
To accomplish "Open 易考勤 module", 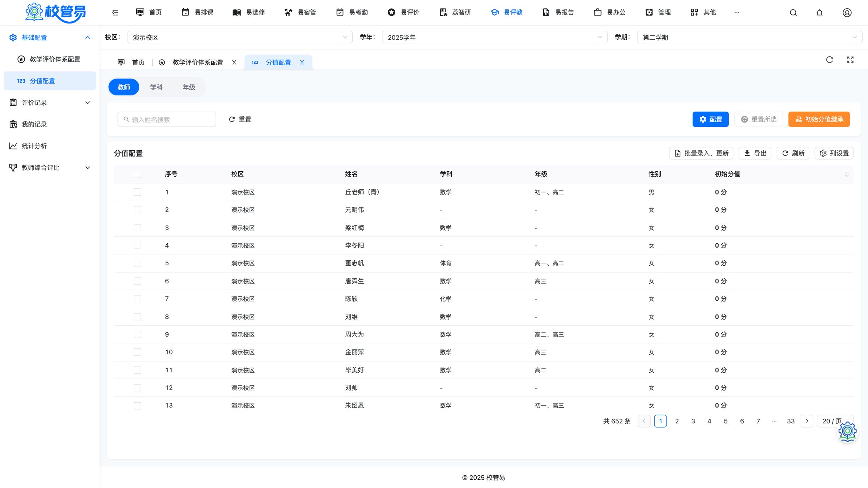I will [352, 12].
